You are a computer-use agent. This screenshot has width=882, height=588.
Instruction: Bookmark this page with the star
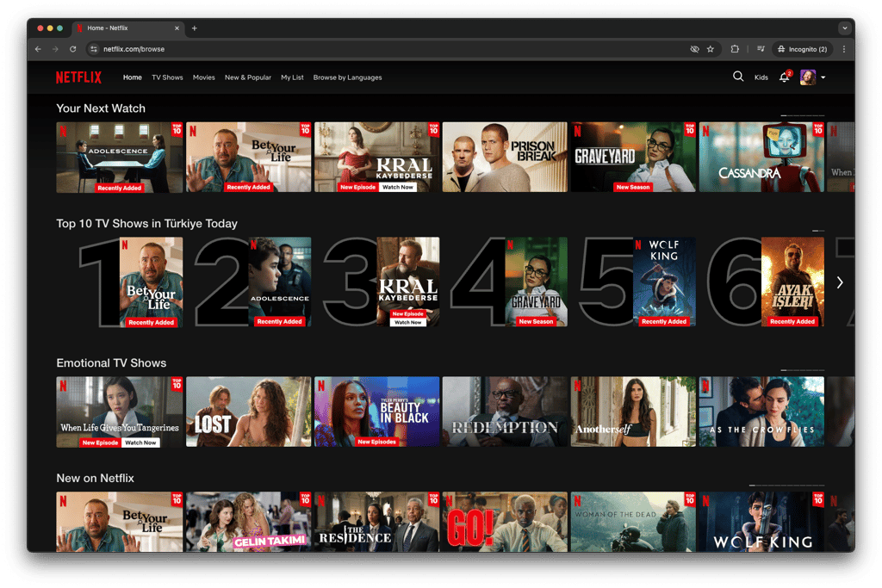click(x=711, y=49)
